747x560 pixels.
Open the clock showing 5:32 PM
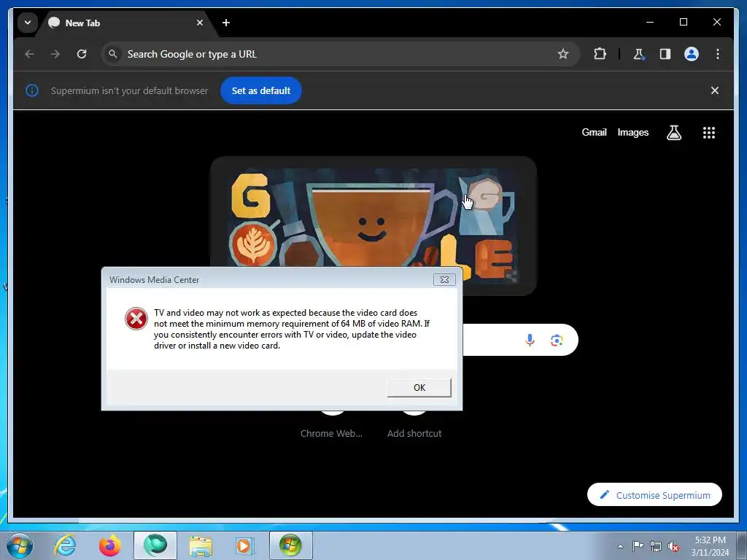pyautogui.click(x=710, y=546)
